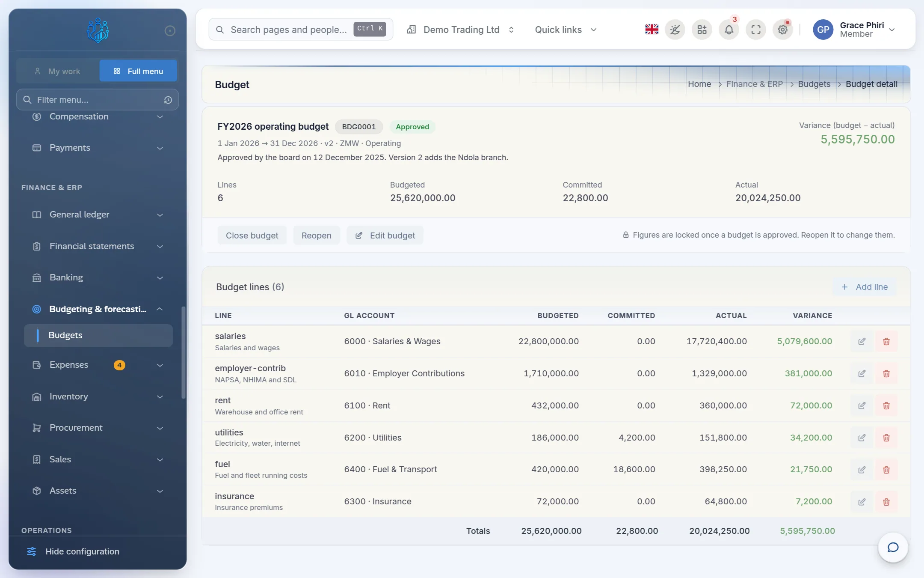Click the BDG0001 code badge
Viewport: 924px width, 578px height.
coord(359,127)
